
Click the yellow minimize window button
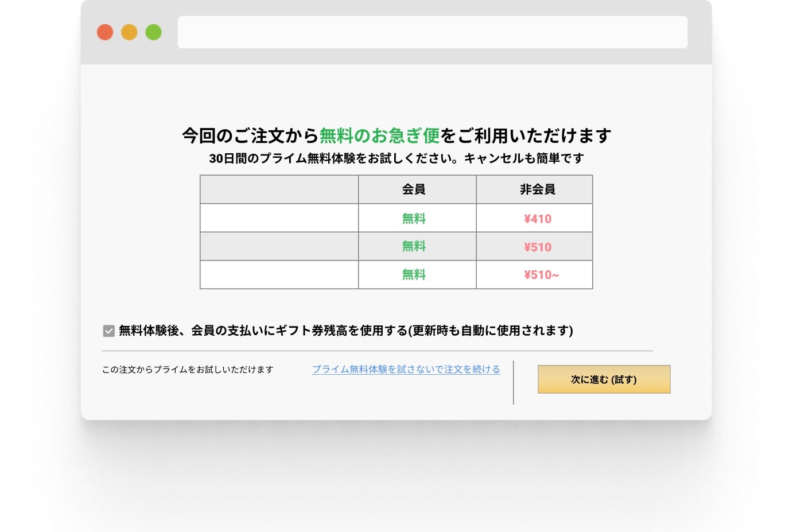(x=129, y=32)
